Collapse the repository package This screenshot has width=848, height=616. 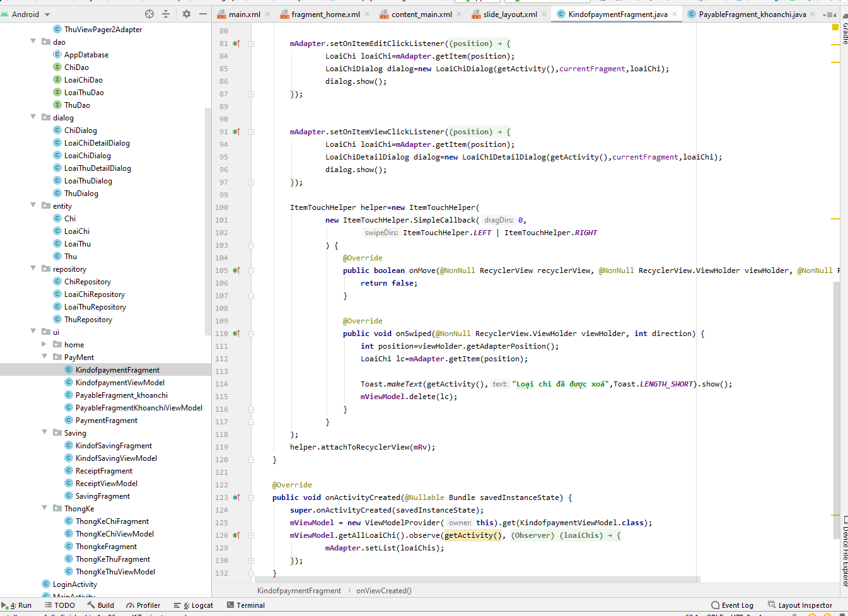tap(33, 269)
